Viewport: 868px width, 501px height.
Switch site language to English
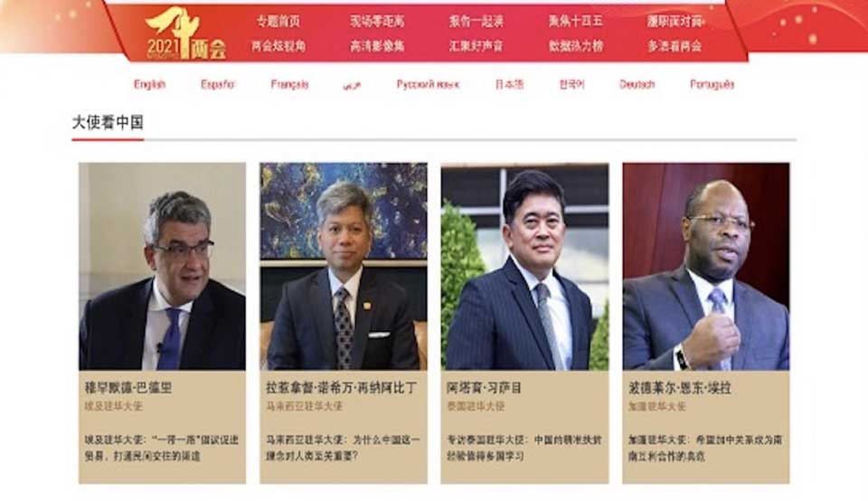(149, 85)
